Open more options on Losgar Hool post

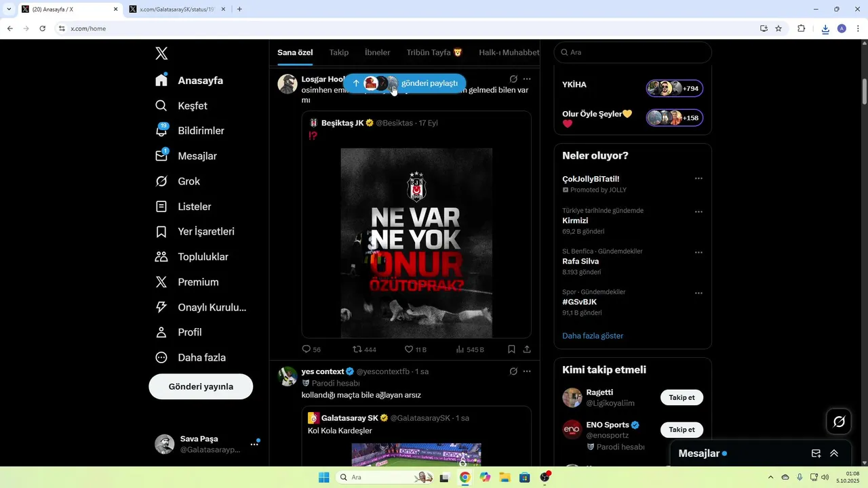coord(527,79)
